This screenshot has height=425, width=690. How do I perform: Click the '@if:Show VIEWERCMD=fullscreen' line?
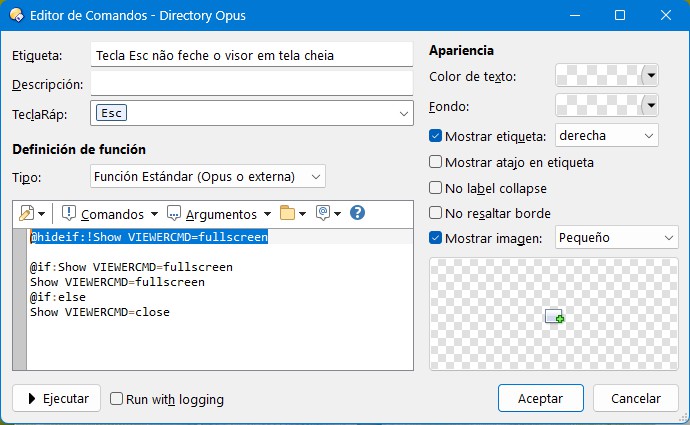[x=131, y=267]
